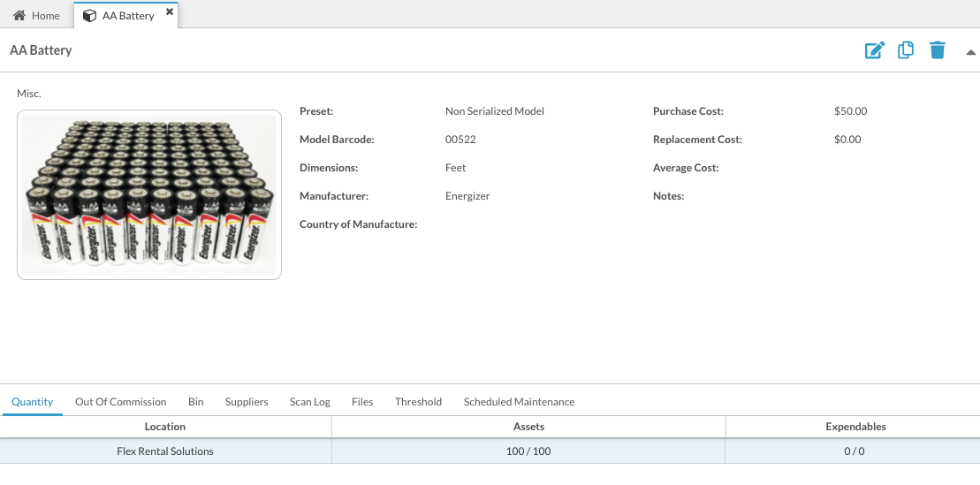
Task: Click the Misc. category label
Action: coord(29,94)
